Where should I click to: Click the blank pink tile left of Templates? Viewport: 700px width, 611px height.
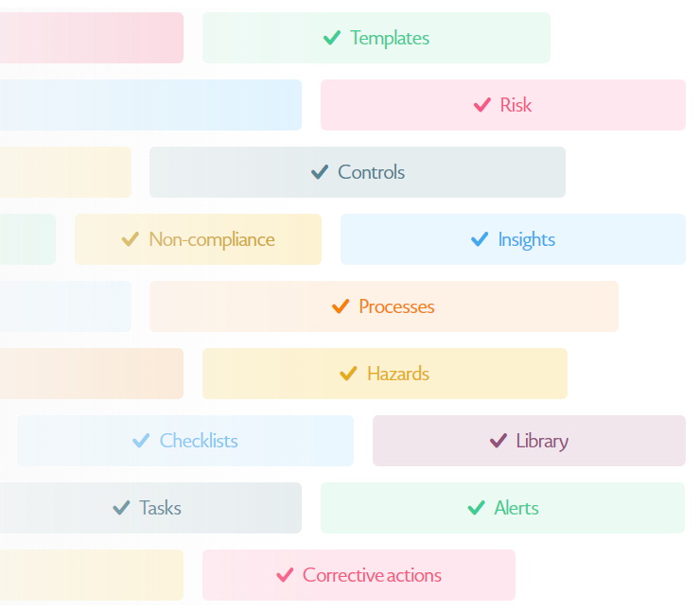(x=92, y=38)
